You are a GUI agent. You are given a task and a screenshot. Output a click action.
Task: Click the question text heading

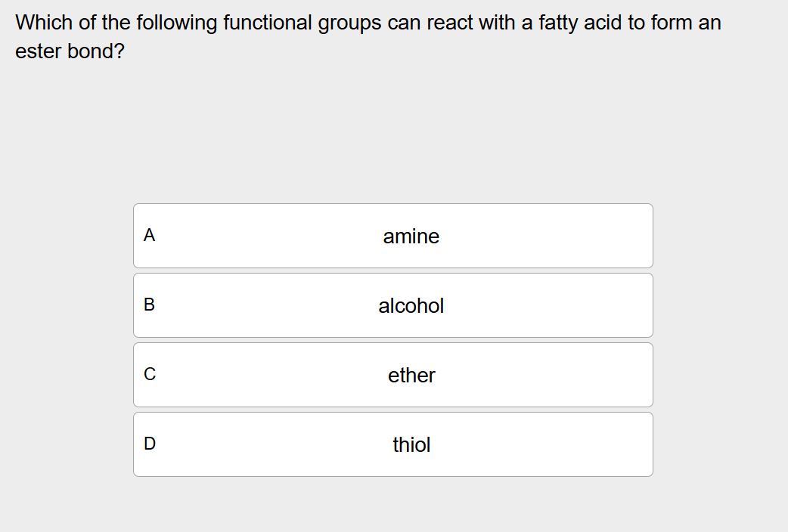367,36
